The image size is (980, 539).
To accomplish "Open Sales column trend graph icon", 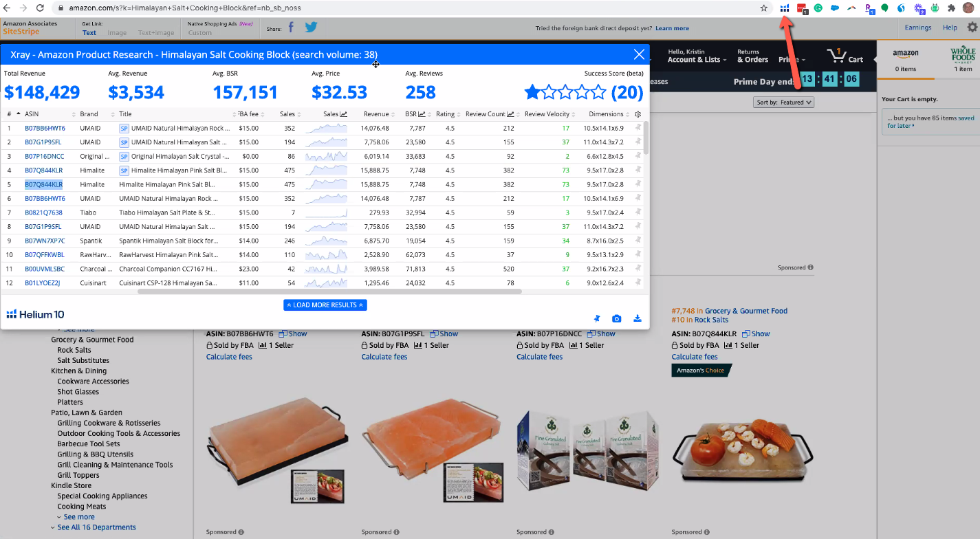I will point(344,114).
